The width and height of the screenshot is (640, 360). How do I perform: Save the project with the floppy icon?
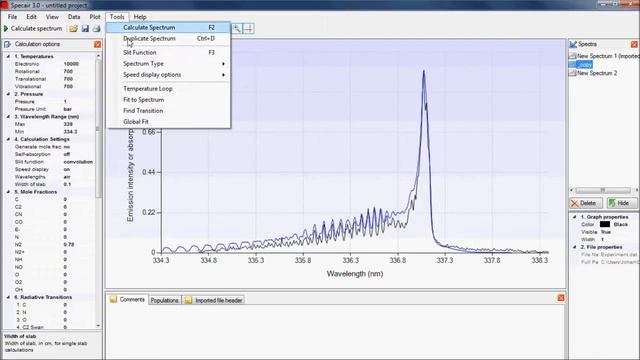point(85,29)
